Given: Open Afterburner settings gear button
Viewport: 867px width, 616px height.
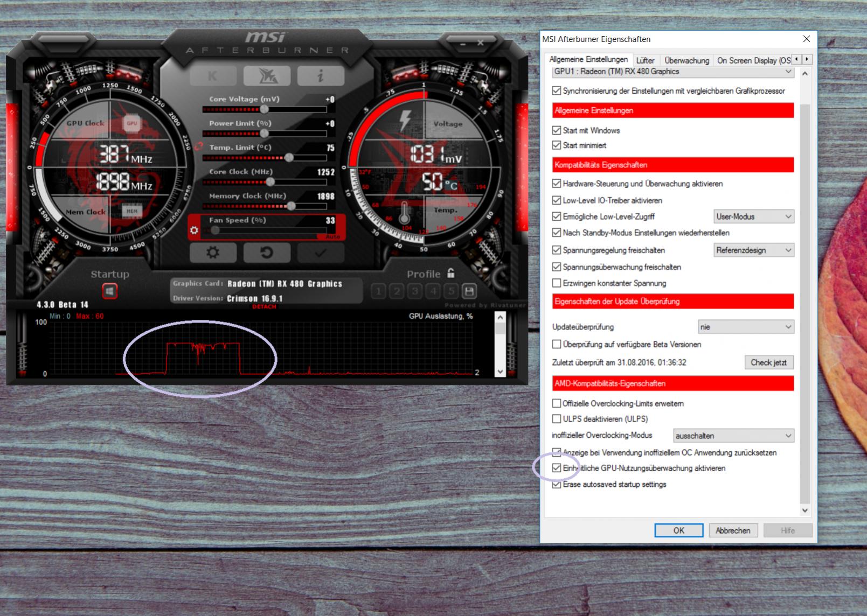Looking at the screenshot, I should pos(213,252).
